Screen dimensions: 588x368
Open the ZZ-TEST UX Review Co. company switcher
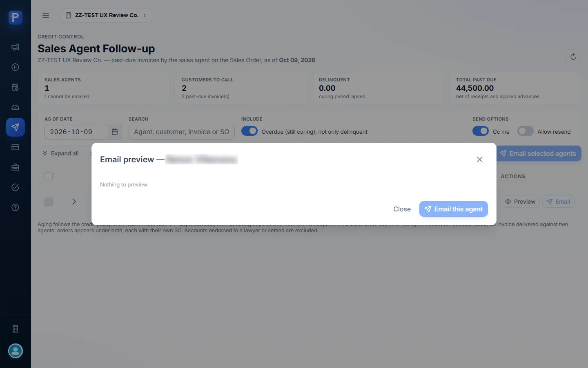[106, 16]
